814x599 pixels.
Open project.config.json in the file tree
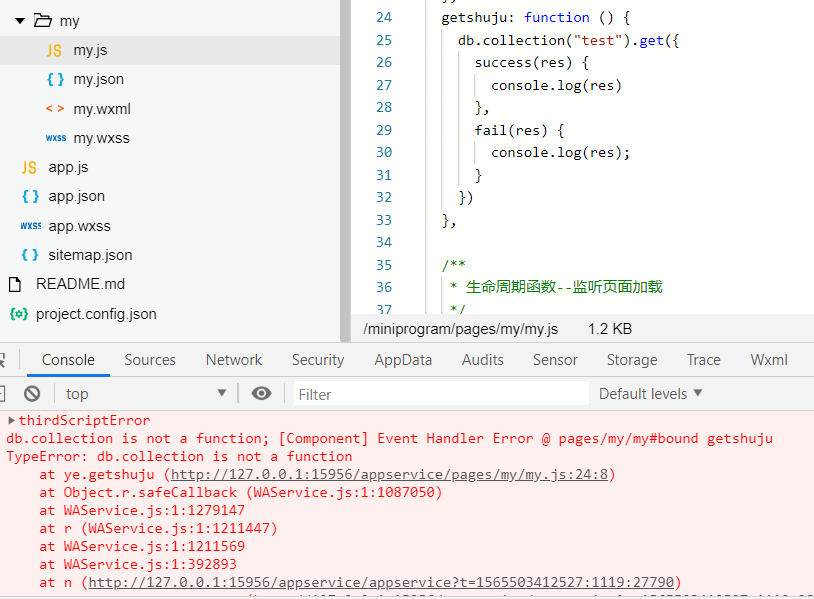click(96, 314)
